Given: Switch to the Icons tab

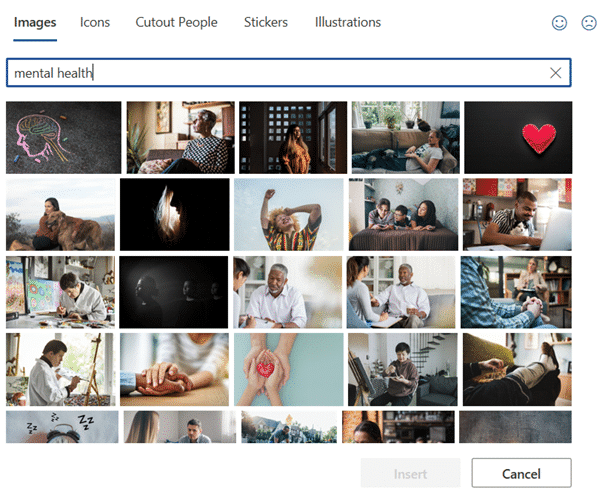Looking at the screenshot, I should point(95,22).
